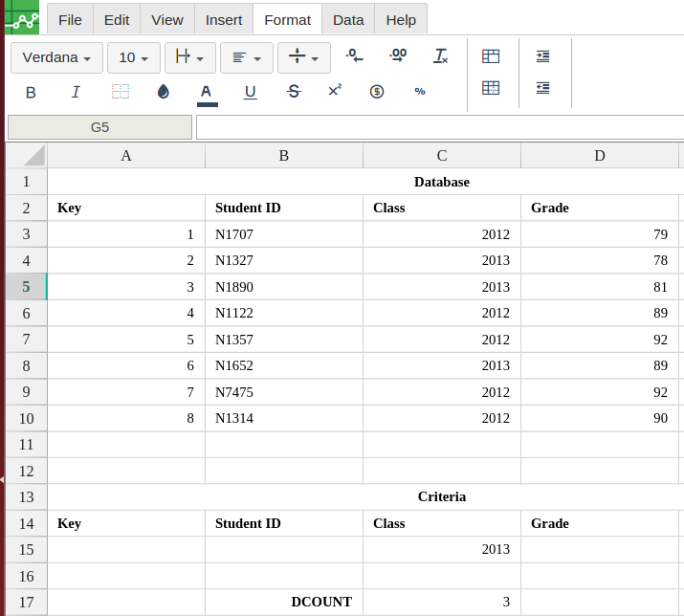Select column C header

[442, 156]
